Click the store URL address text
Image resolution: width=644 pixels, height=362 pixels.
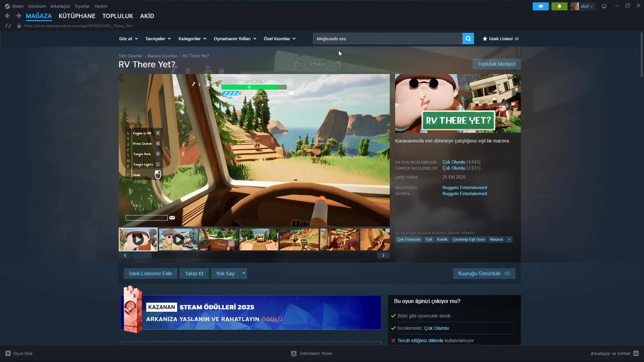tap(78, 26)
